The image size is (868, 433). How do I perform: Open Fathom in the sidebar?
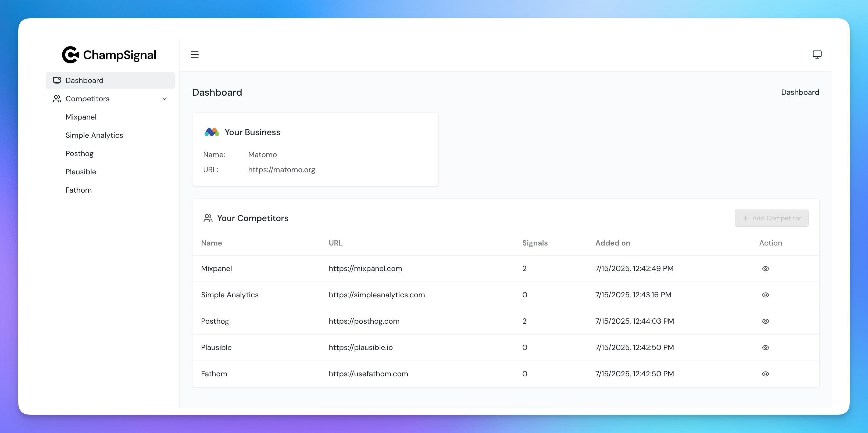pyautogui.click(x=78, y=190)
